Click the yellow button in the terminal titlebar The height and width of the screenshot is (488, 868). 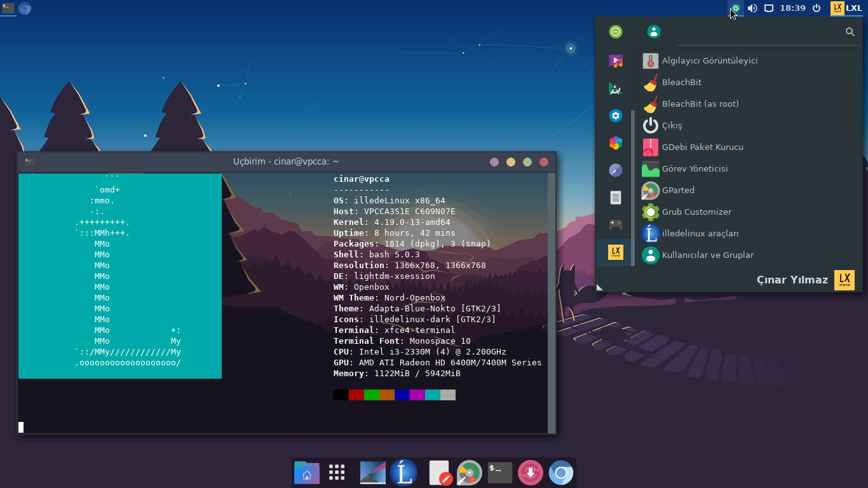(x=511, y=162)
